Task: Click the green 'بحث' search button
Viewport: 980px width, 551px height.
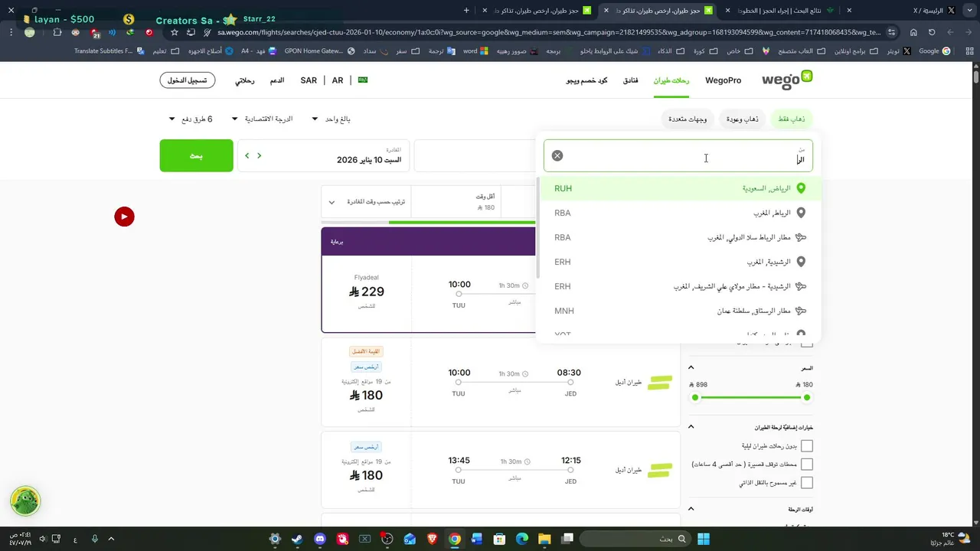Action: (197, 155)
